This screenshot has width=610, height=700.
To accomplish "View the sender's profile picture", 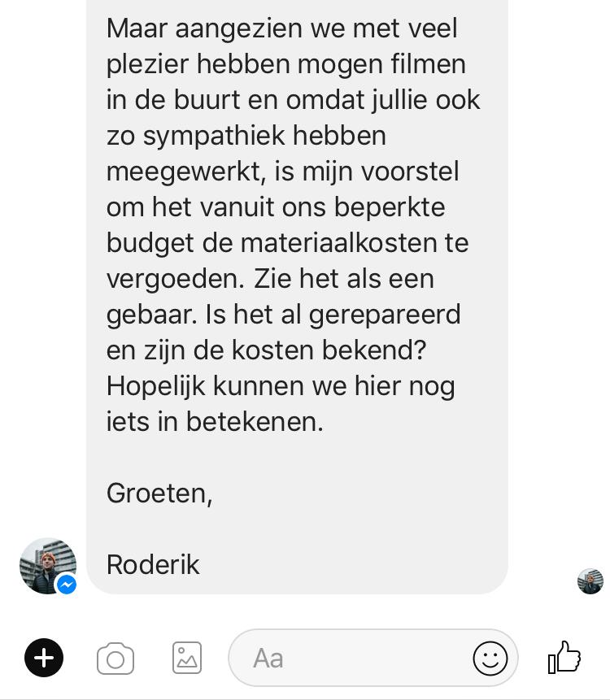I will (48, 566).
